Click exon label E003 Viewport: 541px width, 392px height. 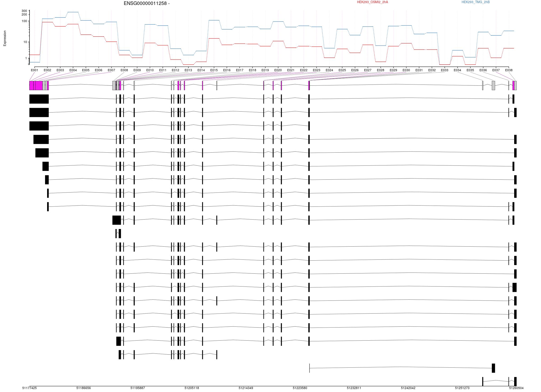(60, 70)
